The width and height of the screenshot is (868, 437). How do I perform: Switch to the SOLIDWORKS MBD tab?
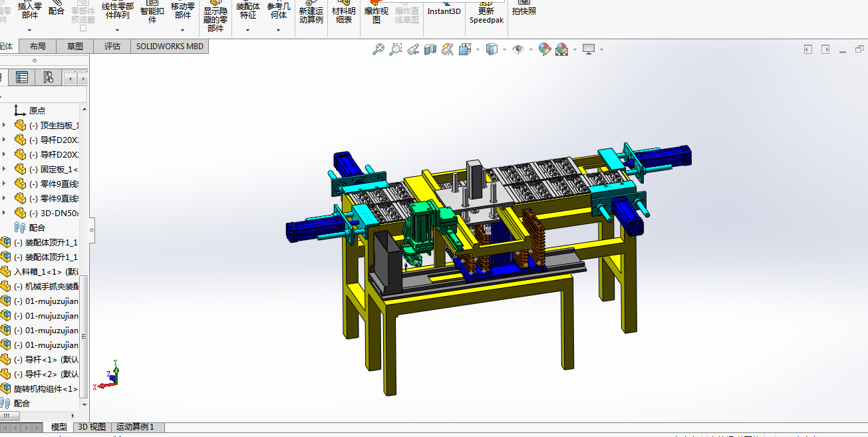(x=170, y=46)
